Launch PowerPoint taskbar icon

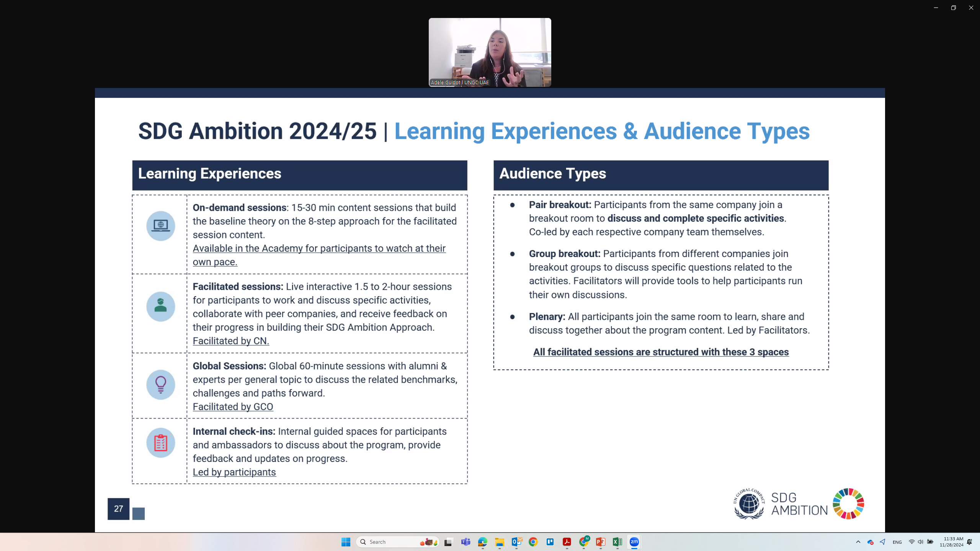pos(600,542)
